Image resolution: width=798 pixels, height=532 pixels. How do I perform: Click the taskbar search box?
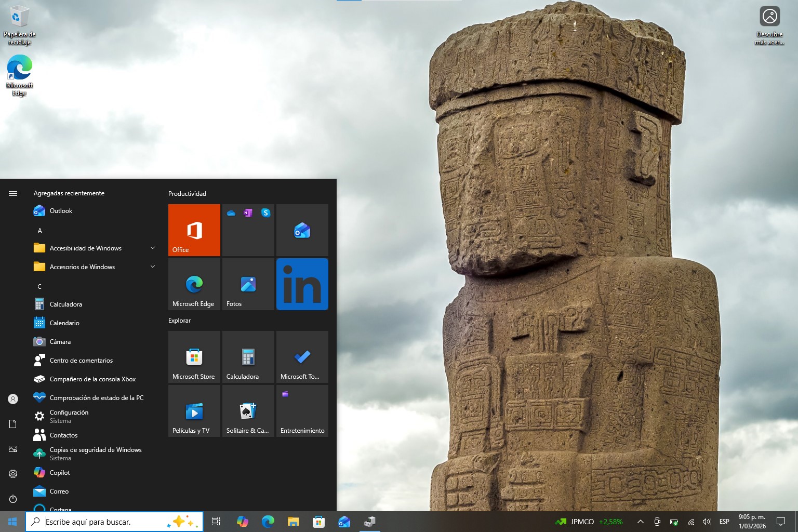pos(104,522)
